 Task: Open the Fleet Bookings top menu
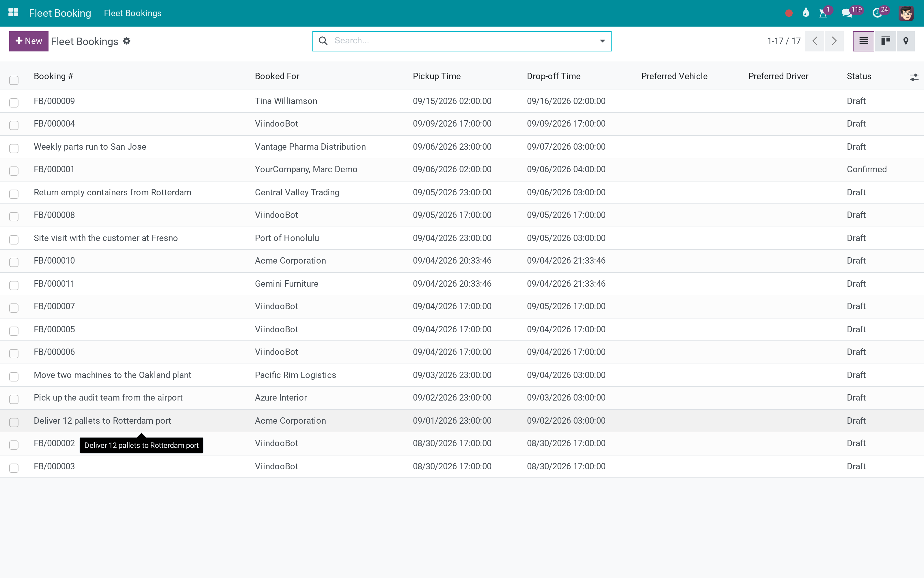tap(133, 13)
